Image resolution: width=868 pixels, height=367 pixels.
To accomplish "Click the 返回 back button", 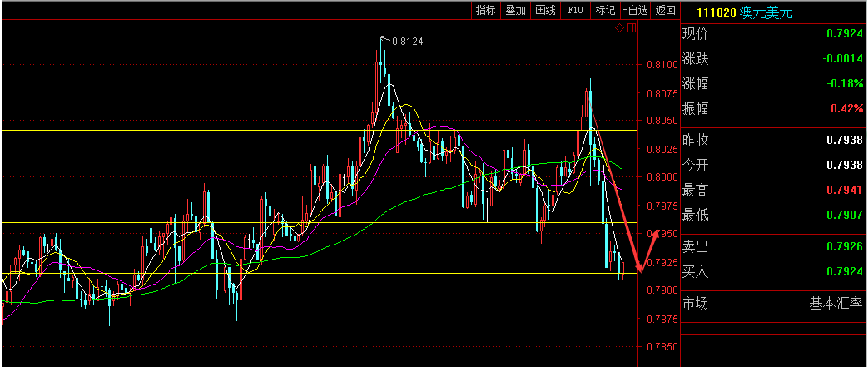I will click(x=665, y=10).
